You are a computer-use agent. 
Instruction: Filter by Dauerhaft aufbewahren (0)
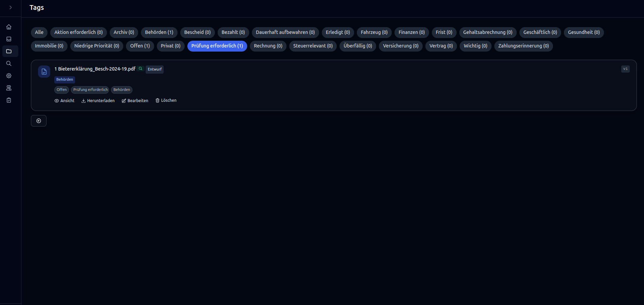click(x=286, y=32)
